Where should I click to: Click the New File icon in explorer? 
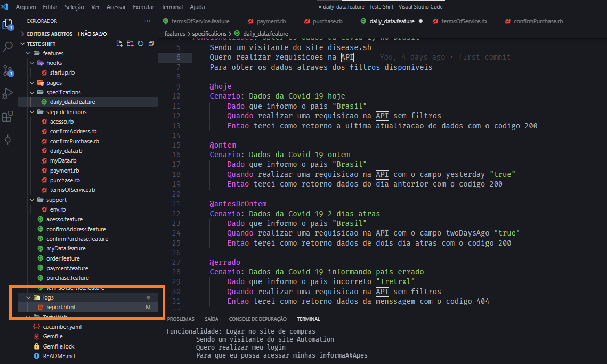point(119,43)
